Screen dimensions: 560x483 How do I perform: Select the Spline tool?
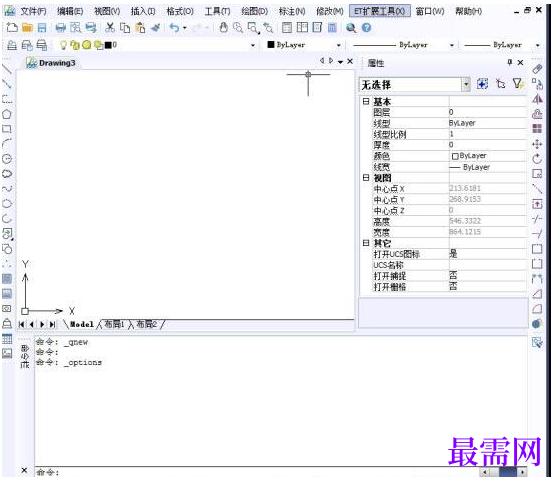coord(7,189)
